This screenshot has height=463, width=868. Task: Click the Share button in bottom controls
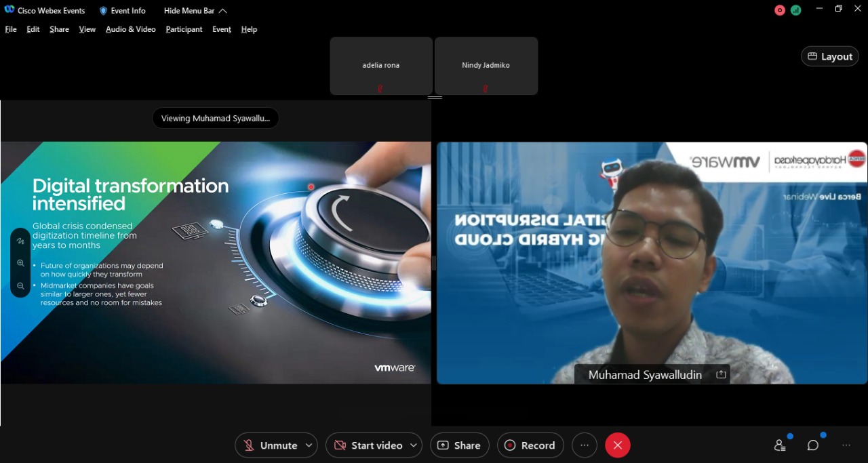click(460, 445)
